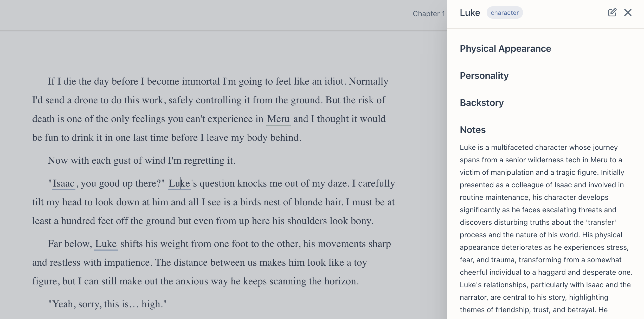The image size is (644, 319).
Task: Expand the Backstory section
Action: click(481, 103)
